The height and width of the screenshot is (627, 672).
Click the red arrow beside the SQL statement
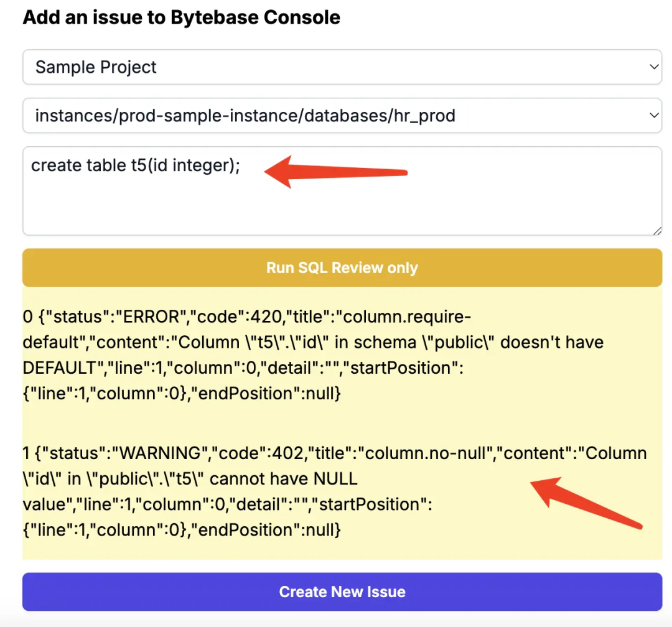(335, 172)
